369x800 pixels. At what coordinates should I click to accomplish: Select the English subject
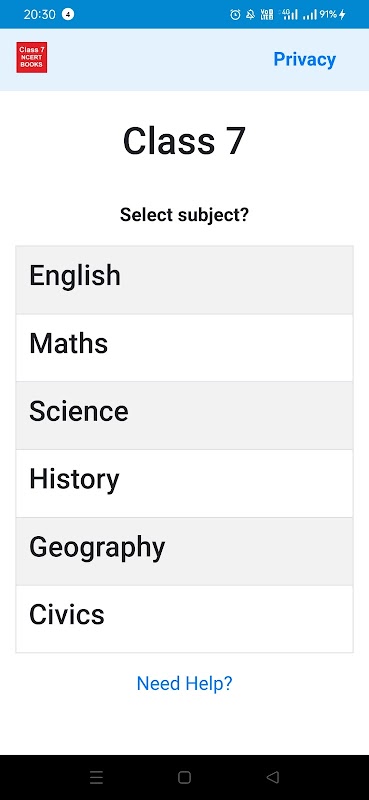(x=184, y=280)
